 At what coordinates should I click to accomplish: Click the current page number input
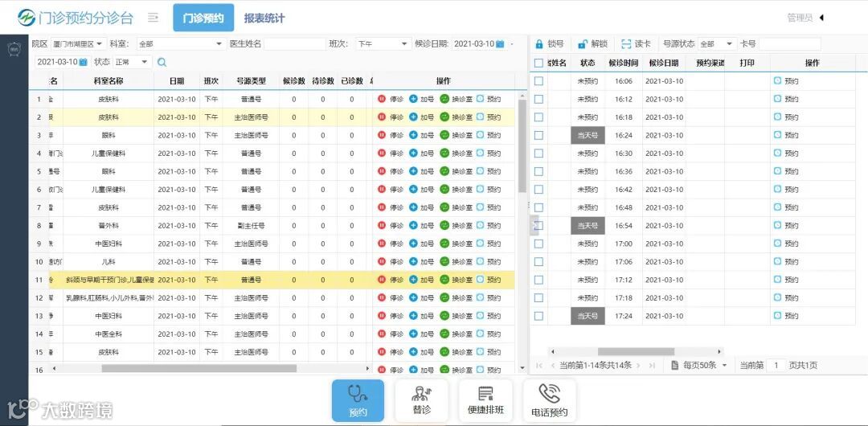[776, 365]
